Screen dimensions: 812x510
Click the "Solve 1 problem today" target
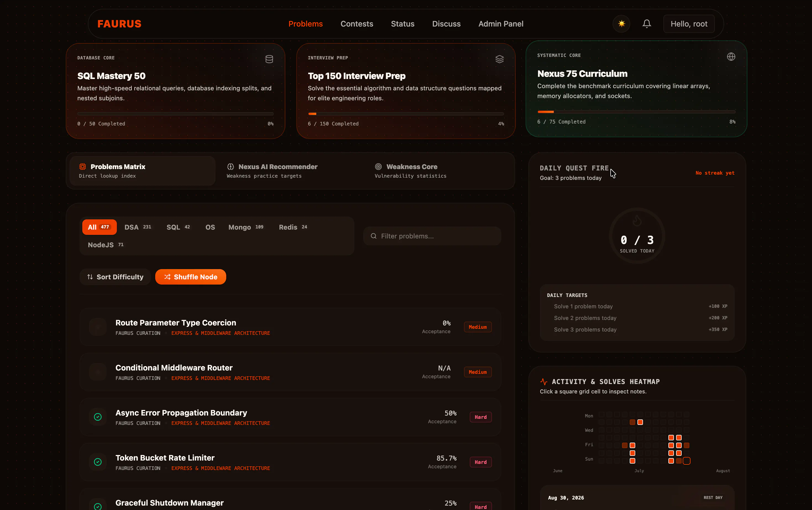click(x=583, y=306)
